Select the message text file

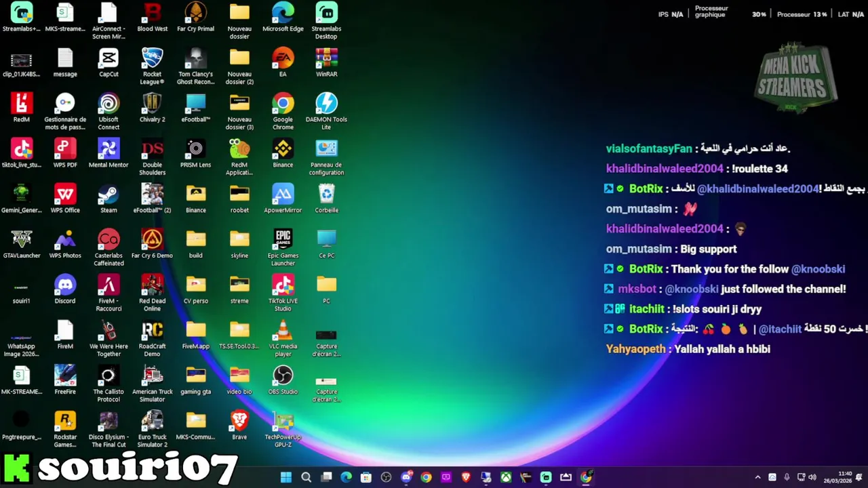pos(65,63)
